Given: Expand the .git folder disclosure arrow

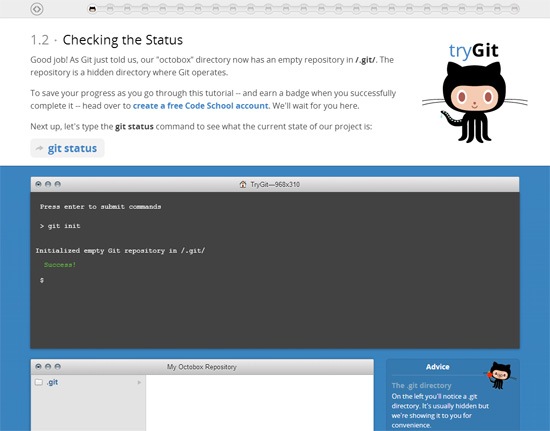Looking at the screenshot, I should [139, 382].
